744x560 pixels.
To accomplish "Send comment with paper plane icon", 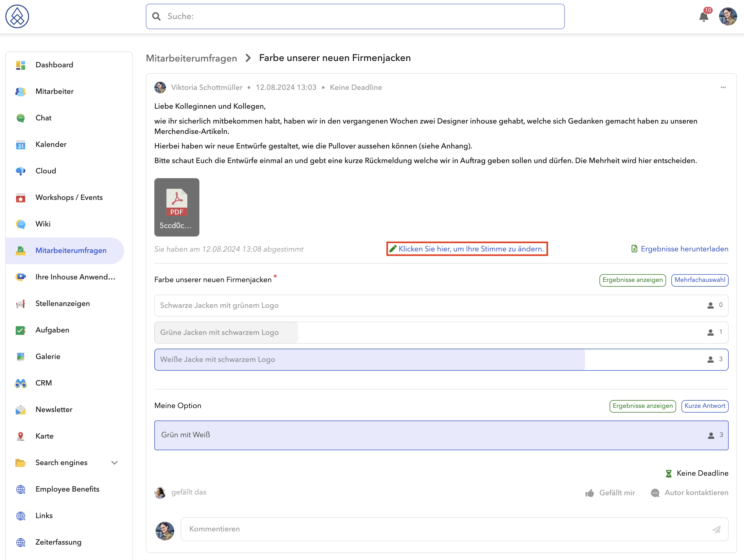I will [x=716, y=529].
